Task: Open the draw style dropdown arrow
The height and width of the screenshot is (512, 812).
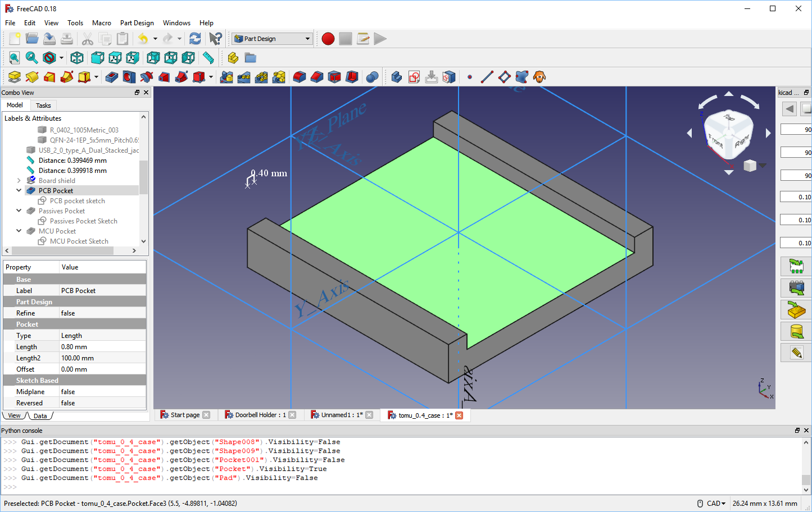Action: pos(61,58)
